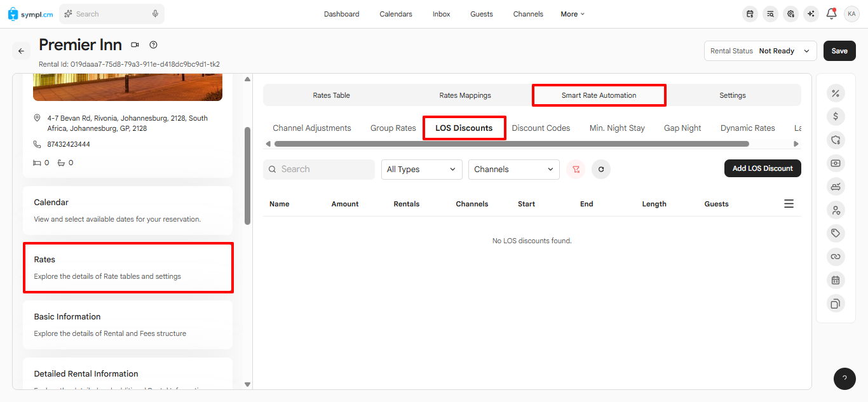The height and width of the screenshot is (402, 868).
Task: Open the All Types filter dropdown
Action: point(421,170)
